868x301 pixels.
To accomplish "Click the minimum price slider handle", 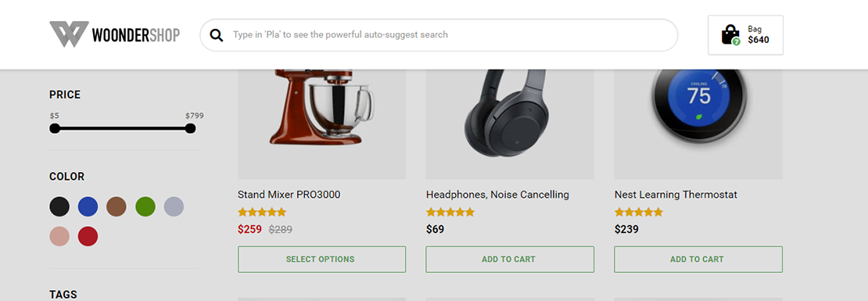I will click(54, 128).
